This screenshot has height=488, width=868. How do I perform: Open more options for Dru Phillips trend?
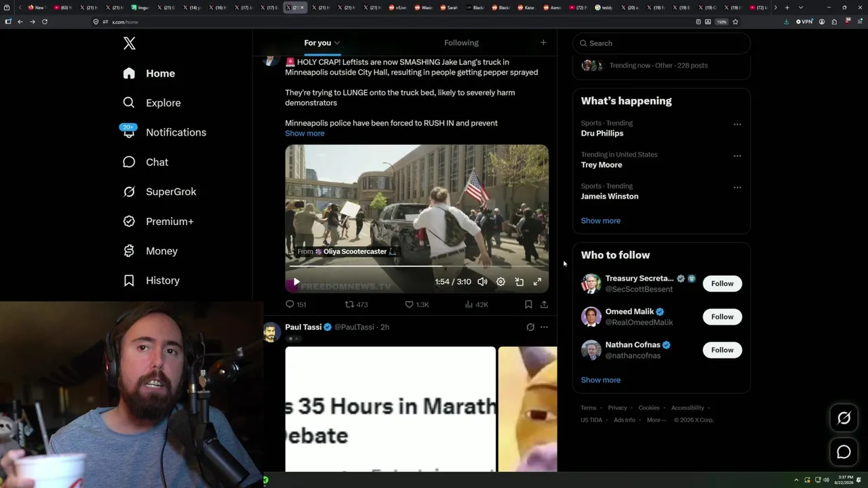(737, 125)
